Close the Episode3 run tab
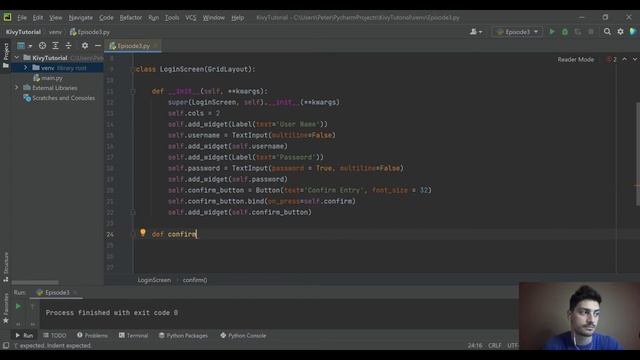The image size is (640, 360). (75, 293)
